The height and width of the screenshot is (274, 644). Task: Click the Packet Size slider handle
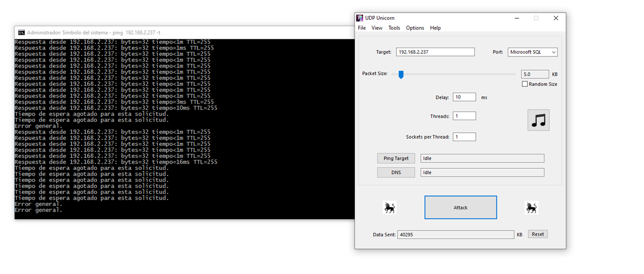(401, 74)
